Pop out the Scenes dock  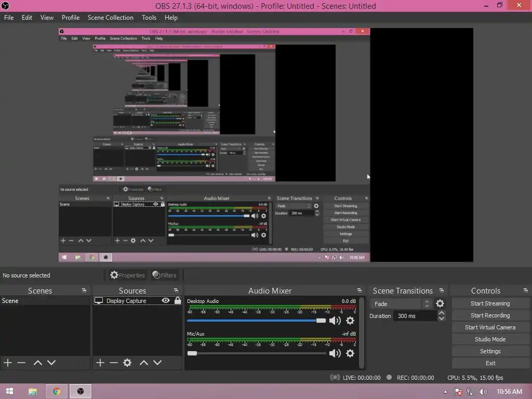[84, 291]
